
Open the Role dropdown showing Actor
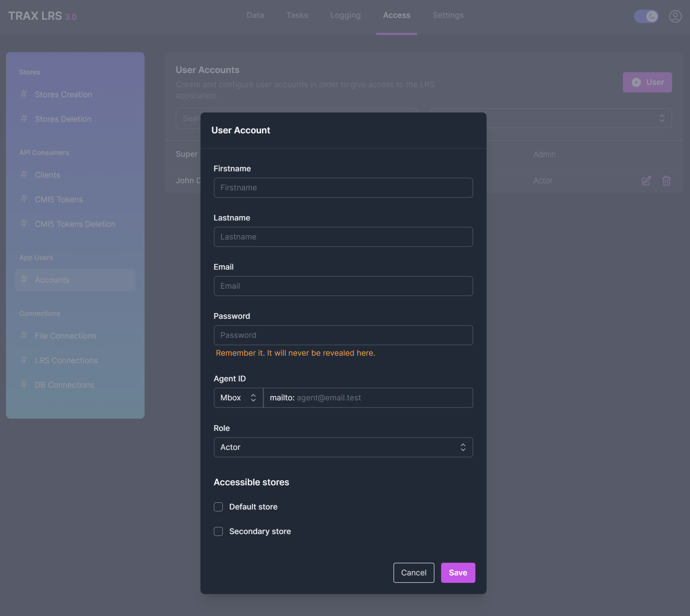pyautogui.click(x=343, y=447)
